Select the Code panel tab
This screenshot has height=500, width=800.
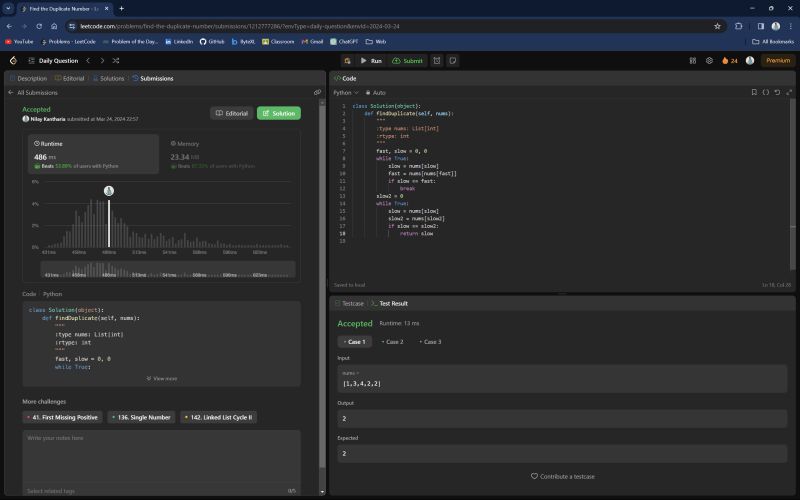pyautogui.click(x=345, y=79)
